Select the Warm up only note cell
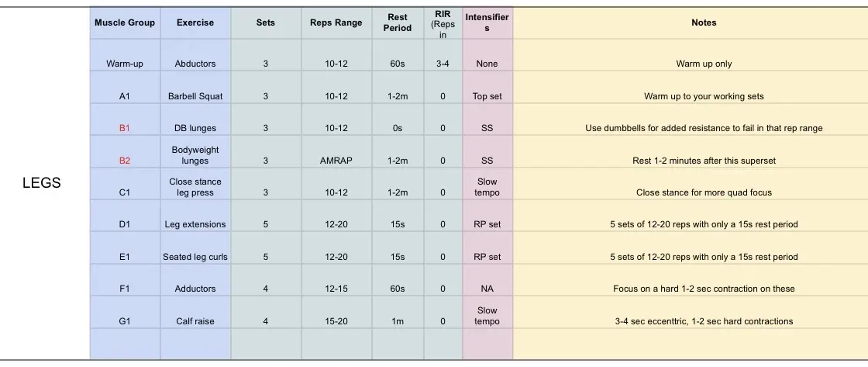This screenshot has width=868, height=367. tap(704, 64)
